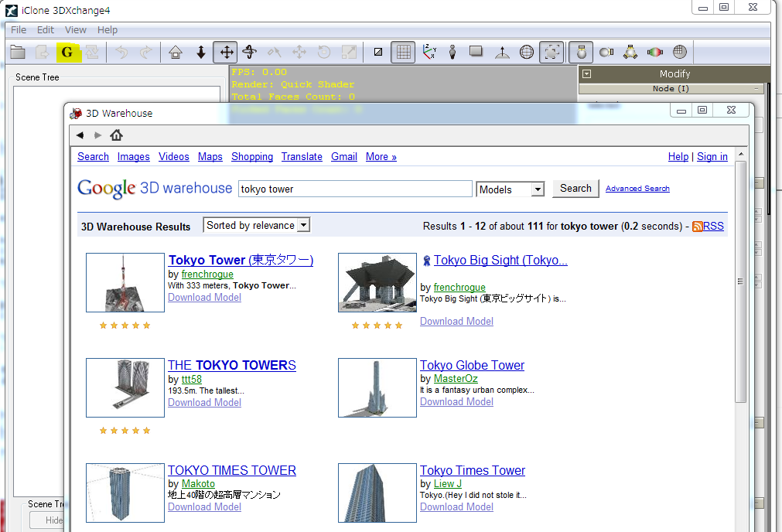Open the Gmail link
The width and height of the screenshot is (782, 532).
pyautogui.click(x=344, y=156)
